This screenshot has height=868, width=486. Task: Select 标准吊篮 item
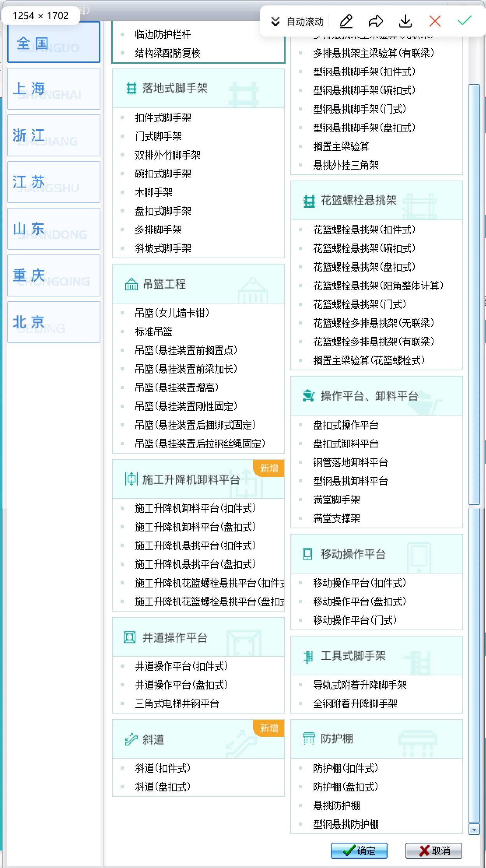click(154, 332)
